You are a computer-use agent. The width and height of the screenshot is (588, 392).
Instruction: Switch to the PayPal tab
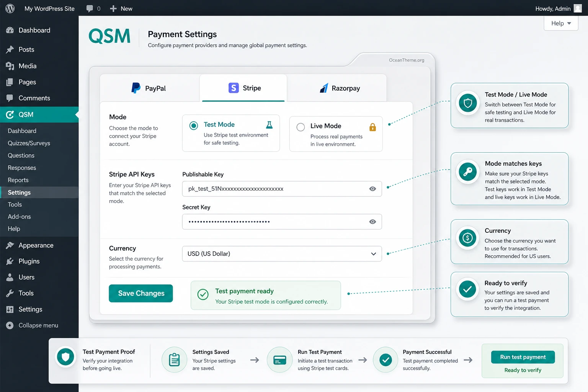coord(150,88)
